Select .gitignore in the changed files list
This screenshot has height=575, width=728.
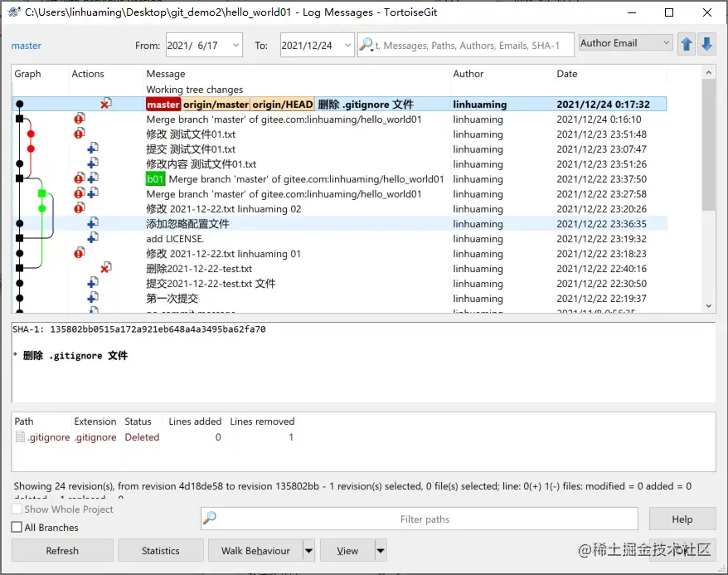[49, 437]
